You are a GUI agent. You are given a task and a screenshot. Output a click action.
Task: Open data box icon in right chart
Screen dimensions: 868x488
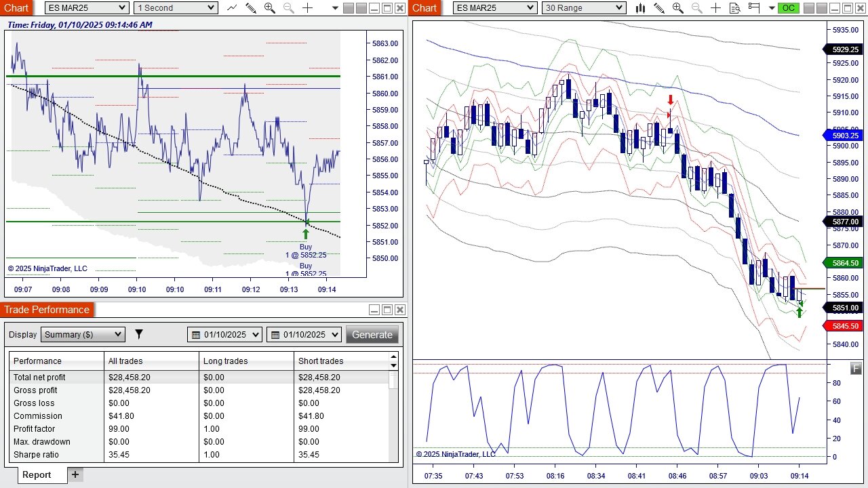tap(735, 8)
